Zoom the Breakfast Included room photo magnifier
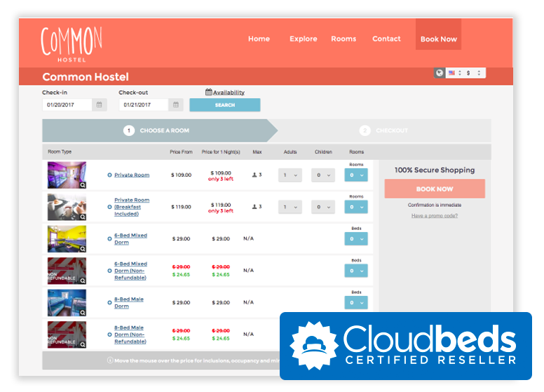The height and width of the screenshot is (392, 544). (83, 217)
